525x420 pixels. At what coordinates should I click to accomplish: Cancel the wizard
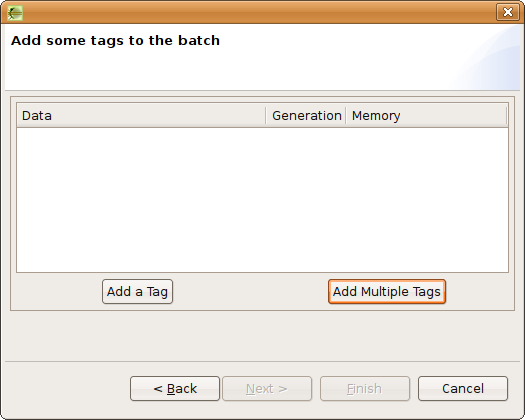[x=463, y=389]
